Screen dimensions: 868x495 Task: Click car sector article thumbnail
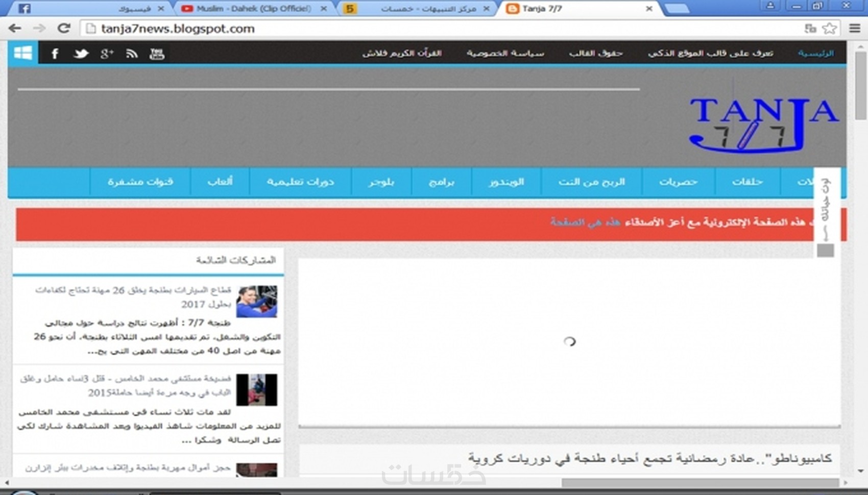(x=256, y=301)
